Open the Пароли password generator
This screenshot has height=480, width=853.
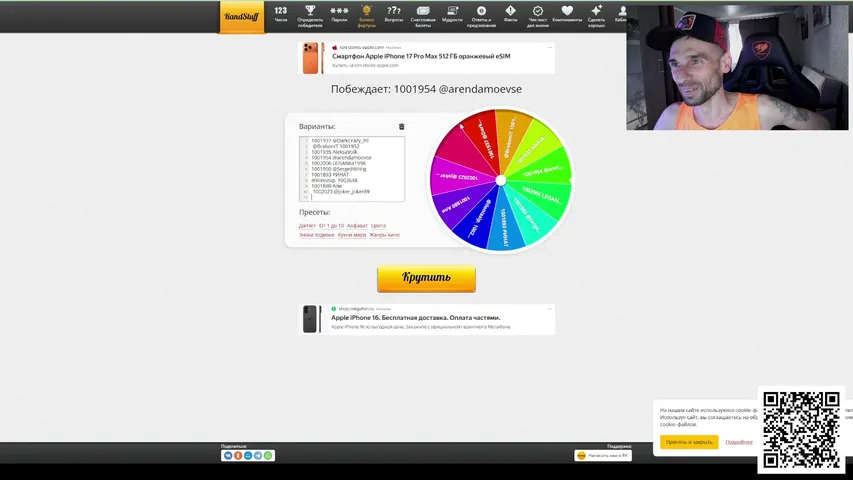tap(339, 15)
